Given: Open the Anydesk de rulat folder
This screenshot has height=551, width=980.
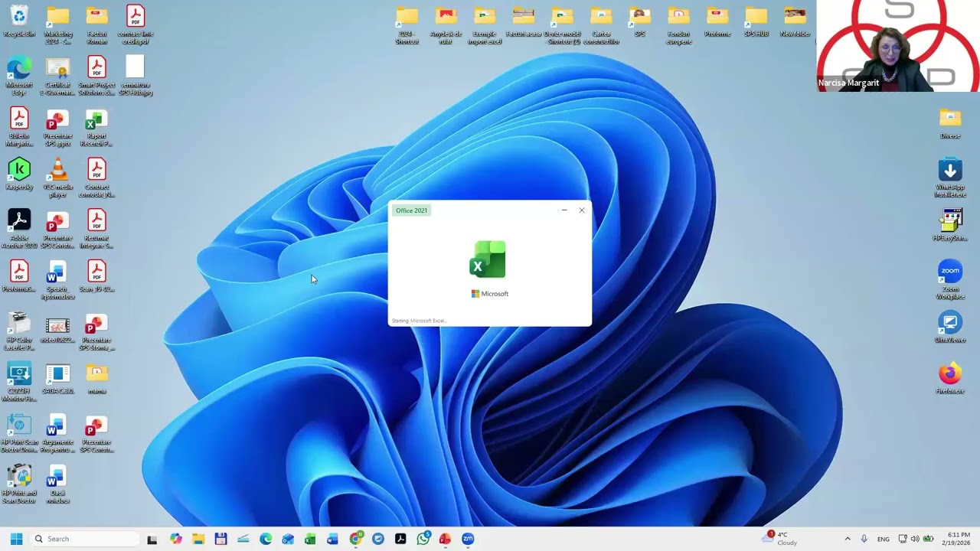Looking at the screenshot, I should pyautogui.click(x=446, y=24).
